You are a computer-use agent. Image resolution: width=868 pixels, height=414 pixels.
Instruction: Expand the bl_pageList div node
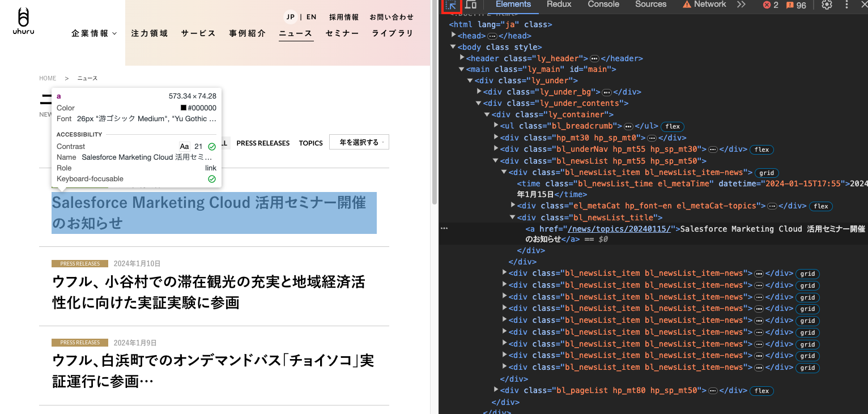click(496, 390)
